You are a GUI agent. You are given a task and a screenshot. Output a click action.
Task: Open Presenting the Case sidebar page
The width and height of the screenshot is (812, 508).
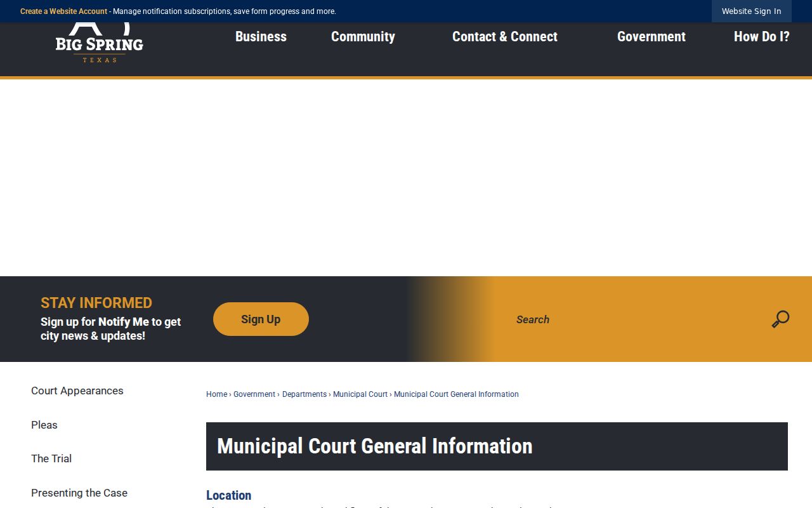click(x=79, y=493)
